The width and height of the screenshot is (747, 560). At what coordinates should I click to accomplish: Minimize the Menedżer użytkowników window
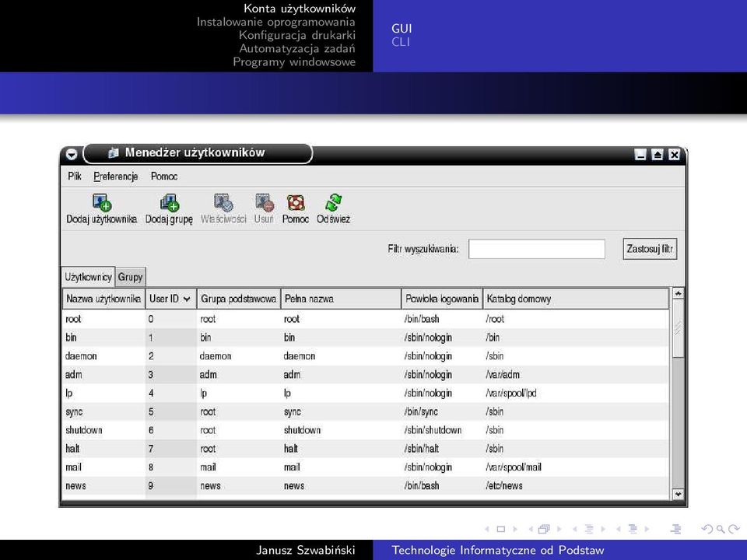pos(640,154)
